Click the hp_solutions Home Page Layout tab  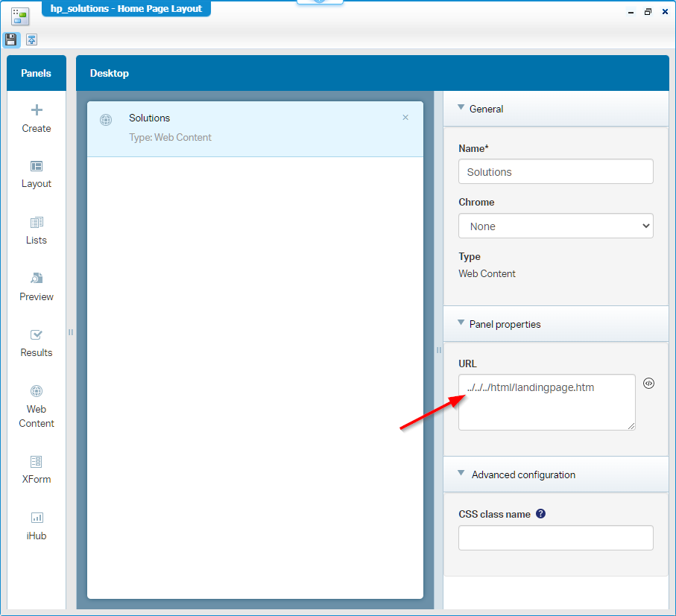point(126,9)
